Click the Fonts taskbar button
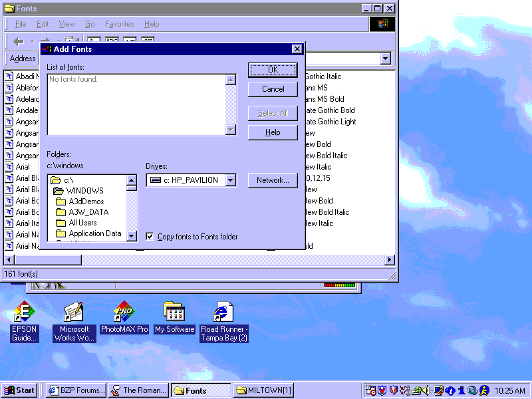Image resolution: width=532 pixels, height=399 pixels. coord(201,390)
